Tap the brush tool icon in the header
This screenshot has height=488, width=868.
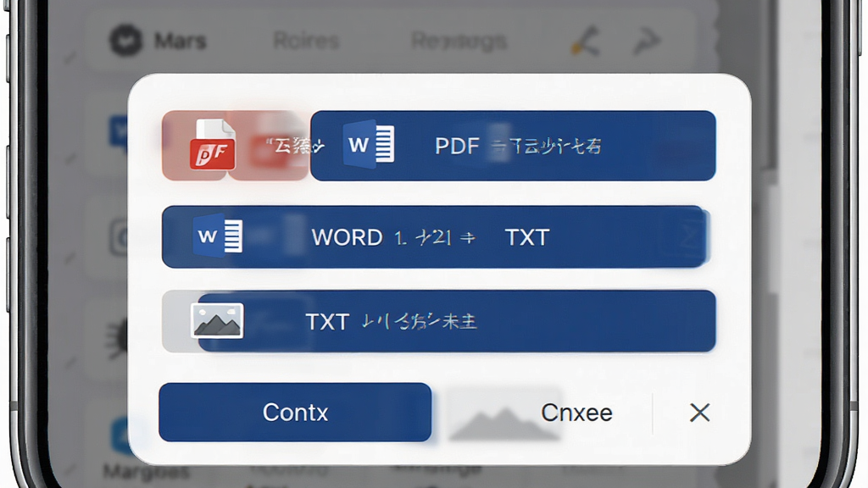tap(586, 41)
